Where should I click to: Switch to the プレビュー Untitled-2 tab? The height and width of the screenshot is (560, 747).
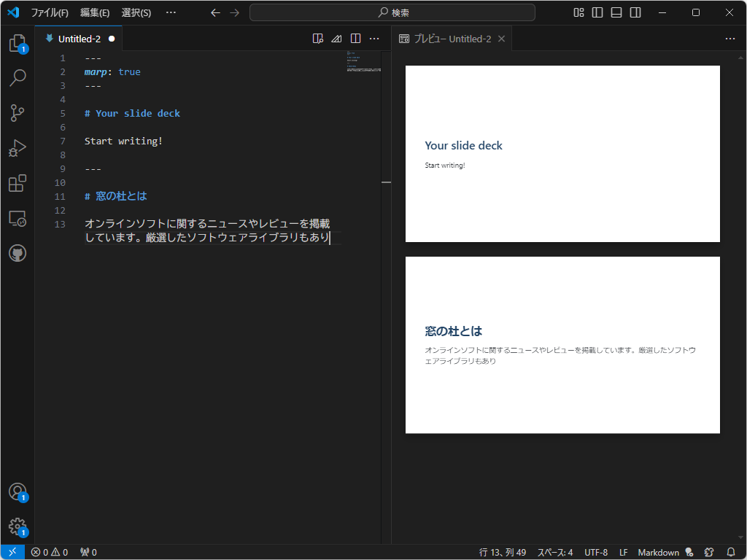pos(449,38)
